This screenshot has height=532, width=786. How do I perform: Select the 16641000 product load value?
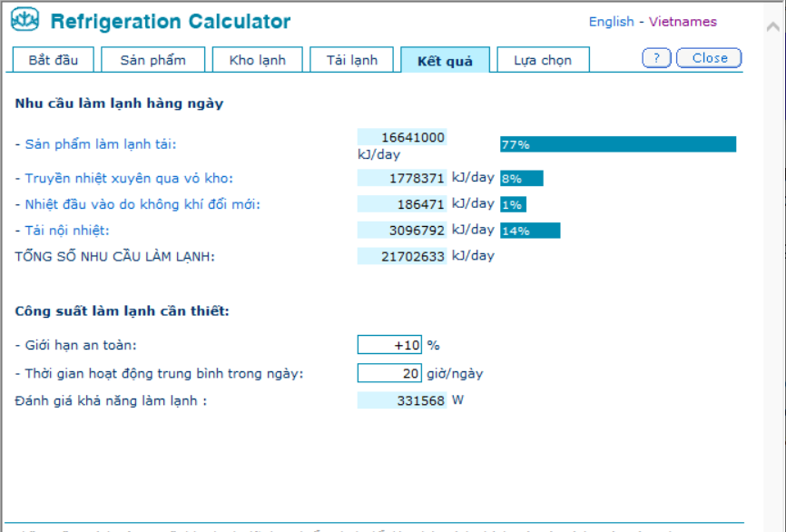point(402,137)
